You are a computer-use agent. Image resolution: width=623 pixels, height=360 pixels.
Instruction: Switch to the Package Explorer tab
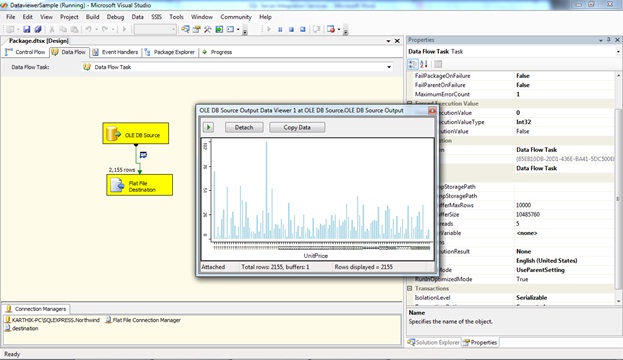click(170, 52)
